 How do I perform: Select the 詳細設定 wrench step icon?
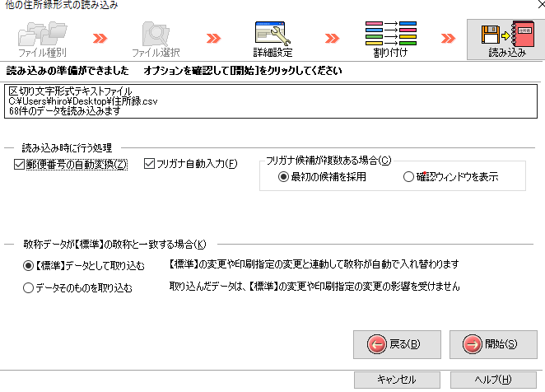click(272, 34)
